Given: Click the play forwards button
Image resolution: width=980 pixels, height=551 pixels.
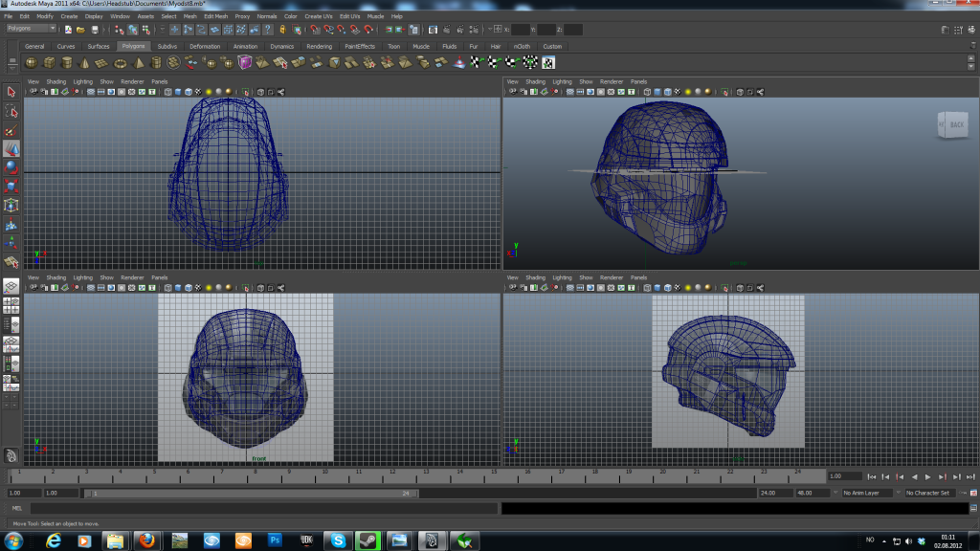Looking at the screenshot, I should tap(928, 476).
